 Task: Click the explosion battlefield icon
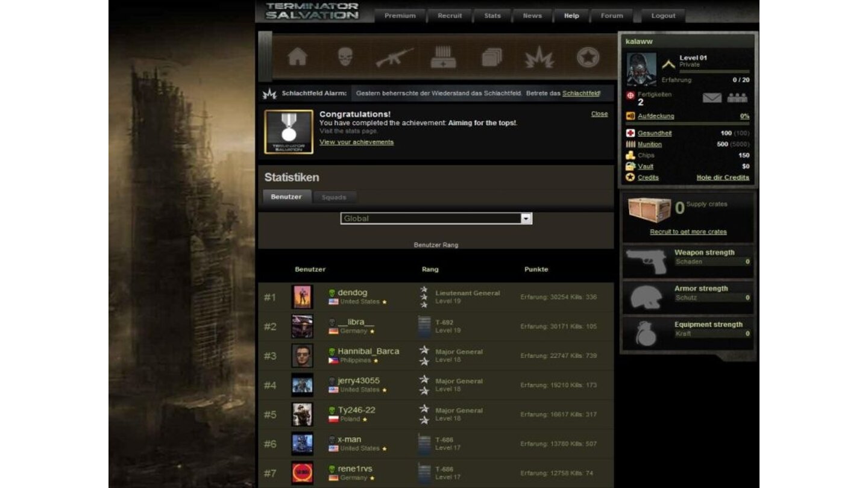tap(538, 57)
